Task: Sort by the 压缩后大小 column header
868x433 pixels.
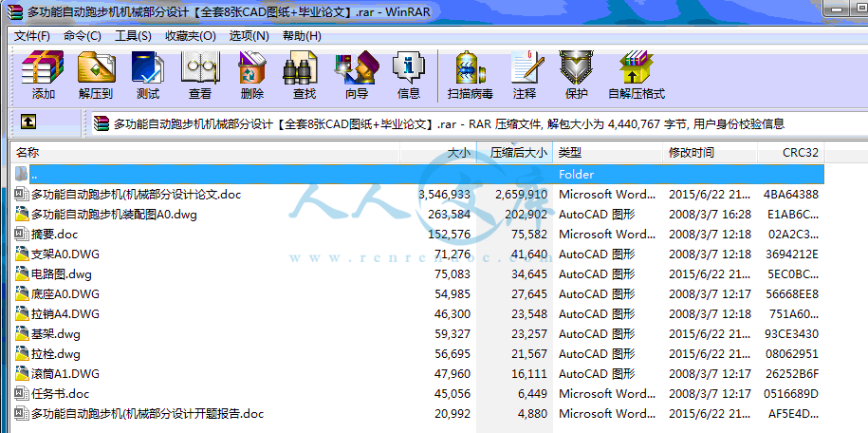Action: click(x=515, y=153)
